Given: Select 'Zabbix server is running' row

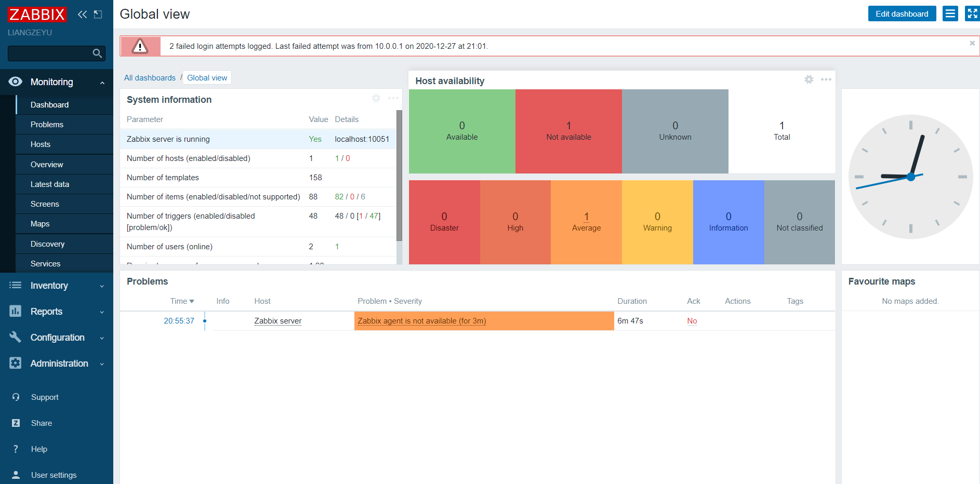Looking at the screenshot, I should [258, 139].
